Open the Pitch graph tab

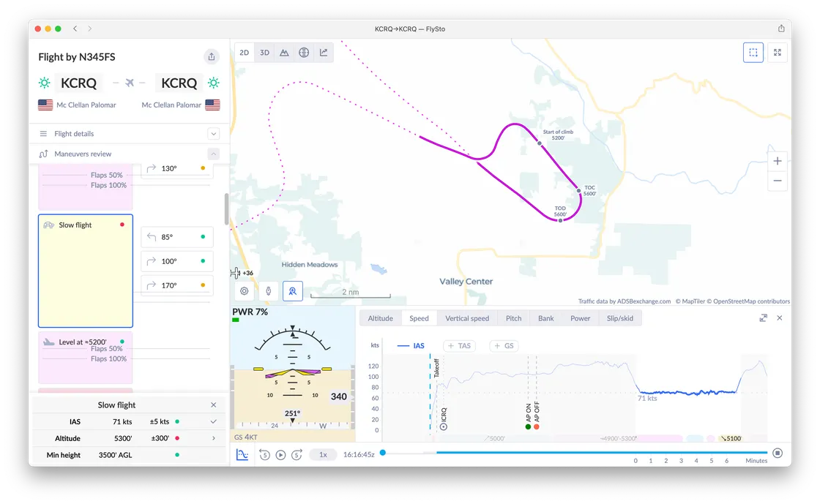[513, 318]
